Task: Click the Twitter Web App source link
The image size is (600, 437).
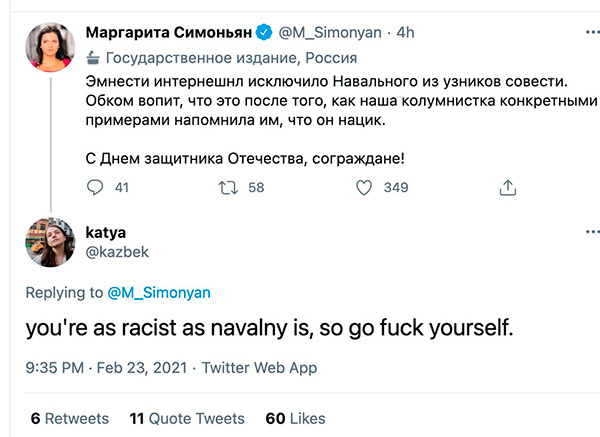Action: 260,368
